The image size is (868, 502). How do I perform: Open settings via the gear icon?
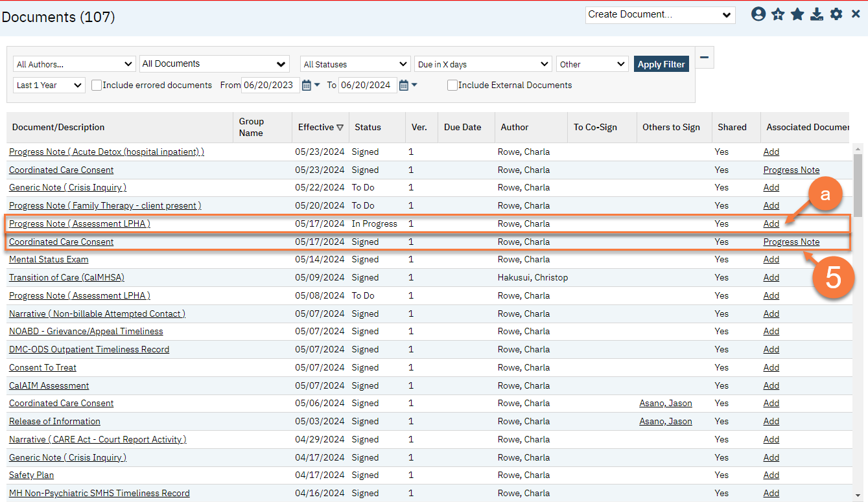pyautogui.click(x=836, y=14)
